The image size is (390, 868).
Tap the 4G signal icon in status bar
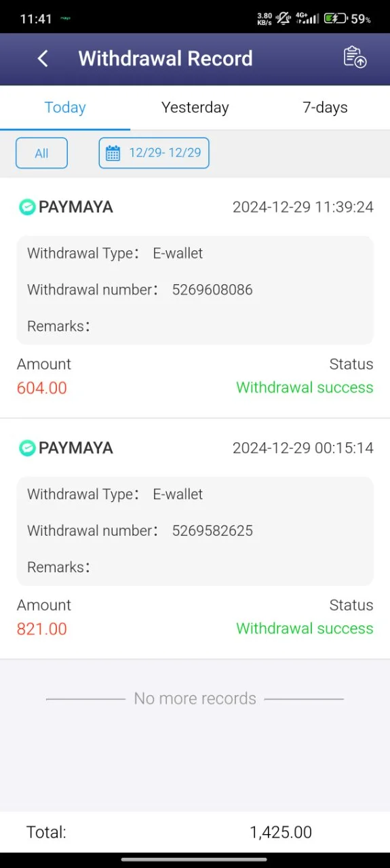coord(308,18)
